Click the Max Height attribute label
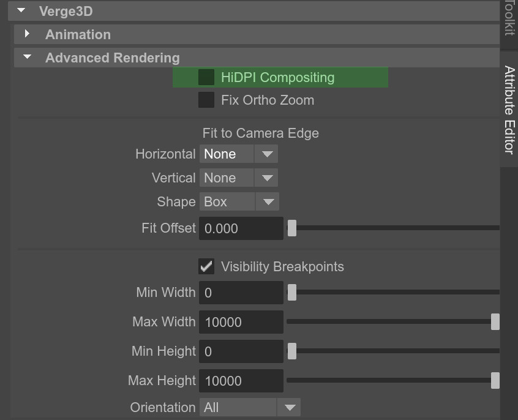Screen dimensions: 518x420 (162, 381)
